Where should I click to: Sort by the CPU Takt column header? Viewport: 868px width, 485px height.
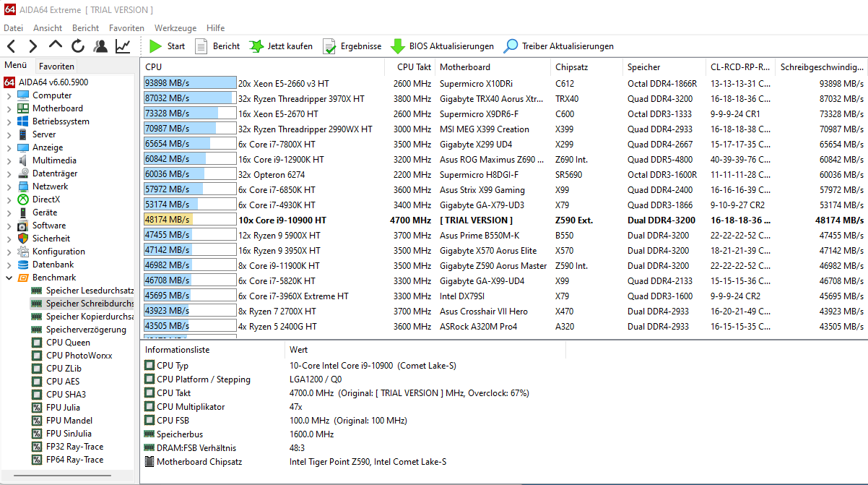click(410, 67)
